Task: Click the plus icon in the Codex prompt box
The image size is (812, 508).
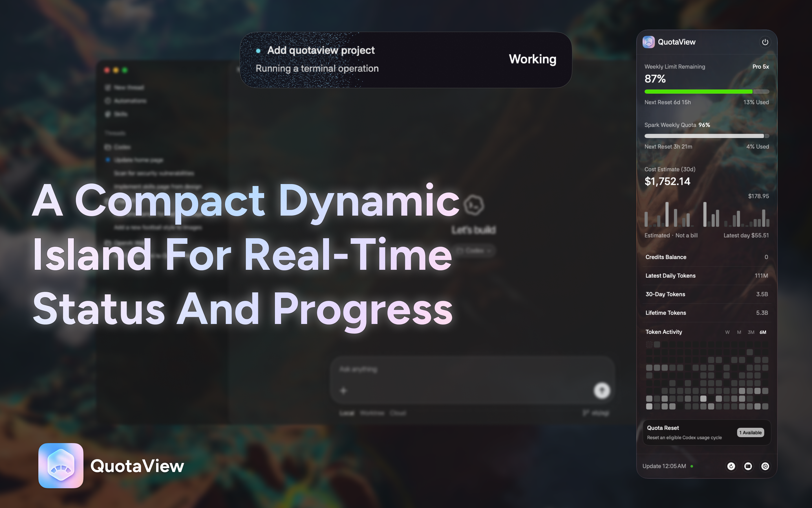Action: click(343, 390)
